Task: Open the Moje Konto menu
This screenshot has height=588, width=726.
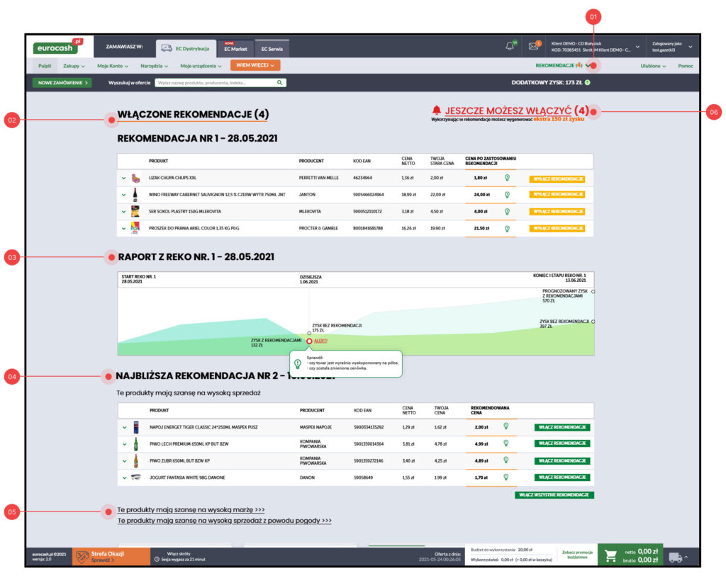Action: point(113,66)
